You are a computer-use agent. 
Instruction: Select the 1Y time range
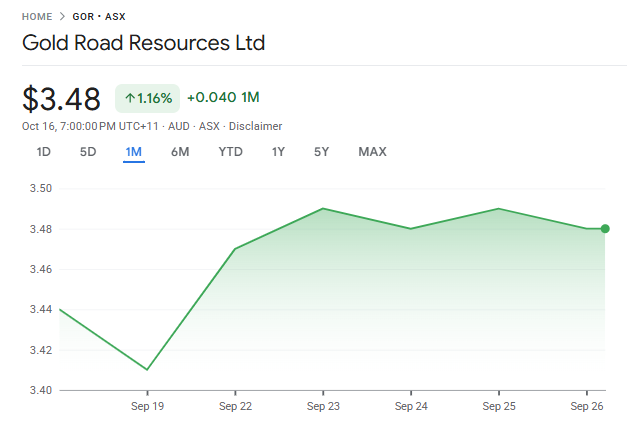click(278, 152)
